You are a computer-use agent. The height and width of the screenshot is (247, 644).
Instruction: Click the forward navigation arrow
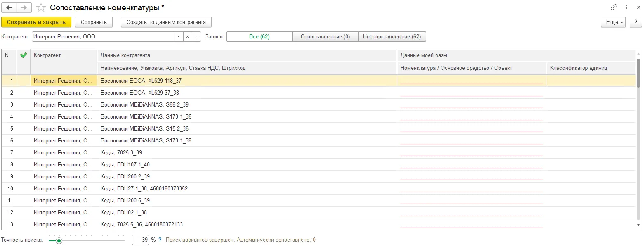pyautogui.click(x=24, y=7)
